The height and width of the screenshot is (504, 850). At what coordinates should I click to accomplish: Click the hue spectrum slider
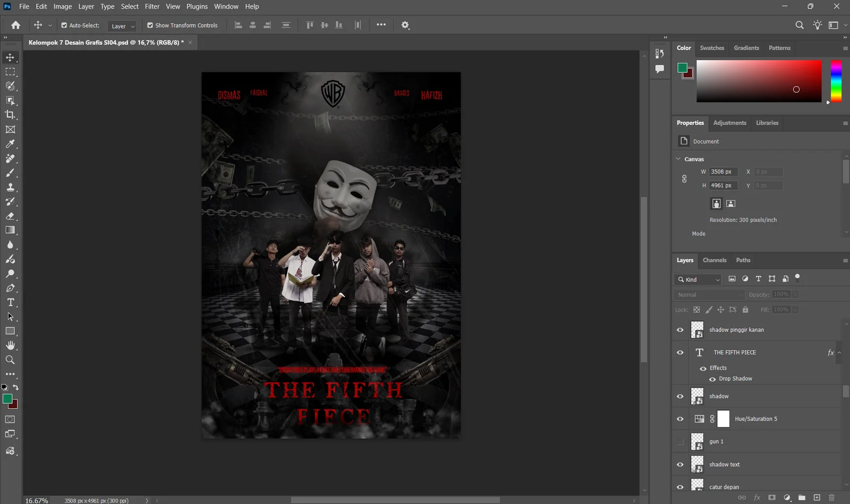pyautogui.click(x=836, y=81)
